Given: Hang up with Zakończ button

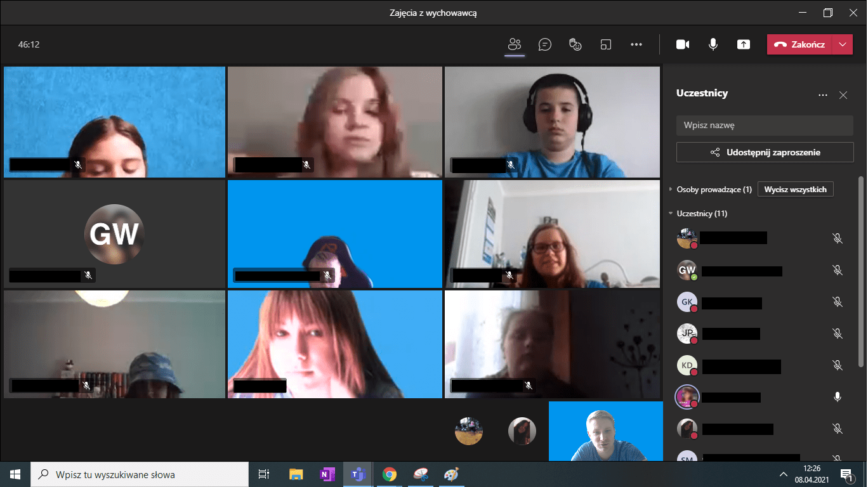Looking at the screenshot, I should pos(799,44).
